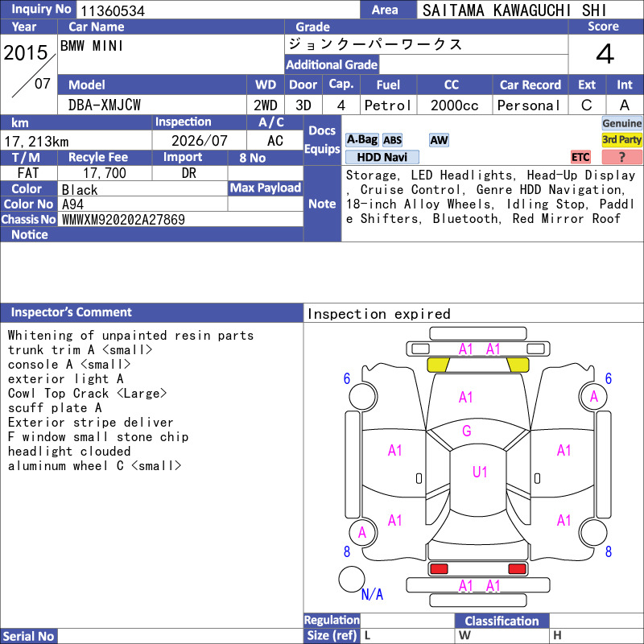This screenshot has width=644, height=644.
Task: Select model code DBA-XMJCW
Action: pyautogui.click(x=105, y=105)
